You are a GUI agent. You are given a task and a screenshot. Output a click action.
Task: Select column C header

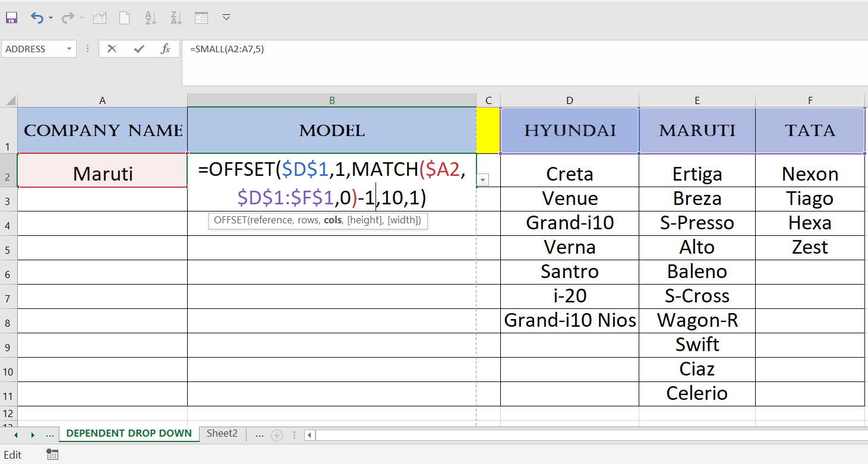pos(488,100)
